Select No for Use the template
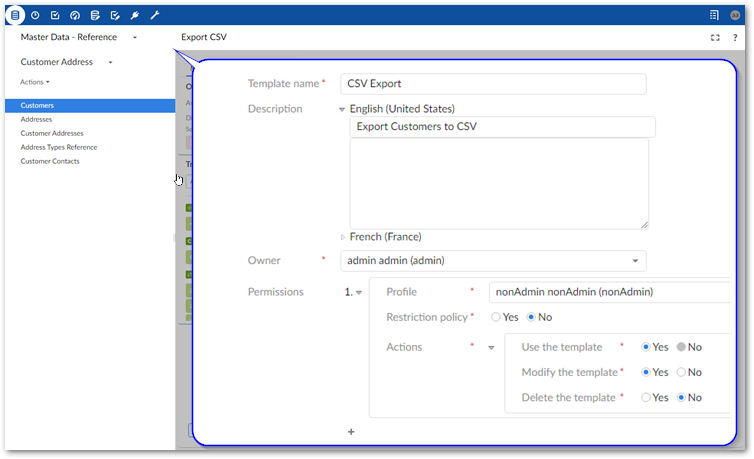754x459 pixels. (681, 347)
